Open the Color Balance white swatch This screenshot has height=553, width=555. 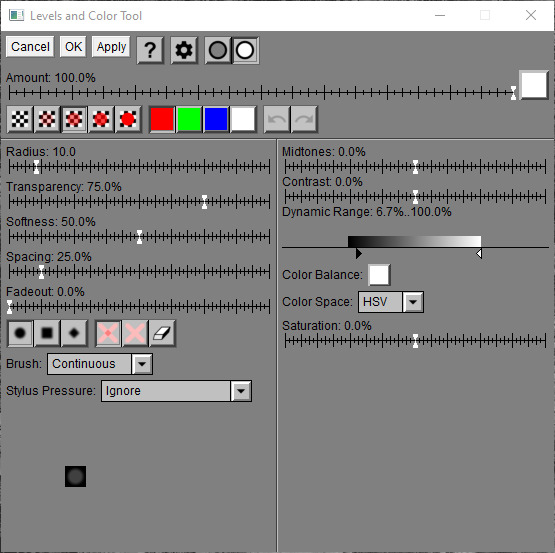379,275
